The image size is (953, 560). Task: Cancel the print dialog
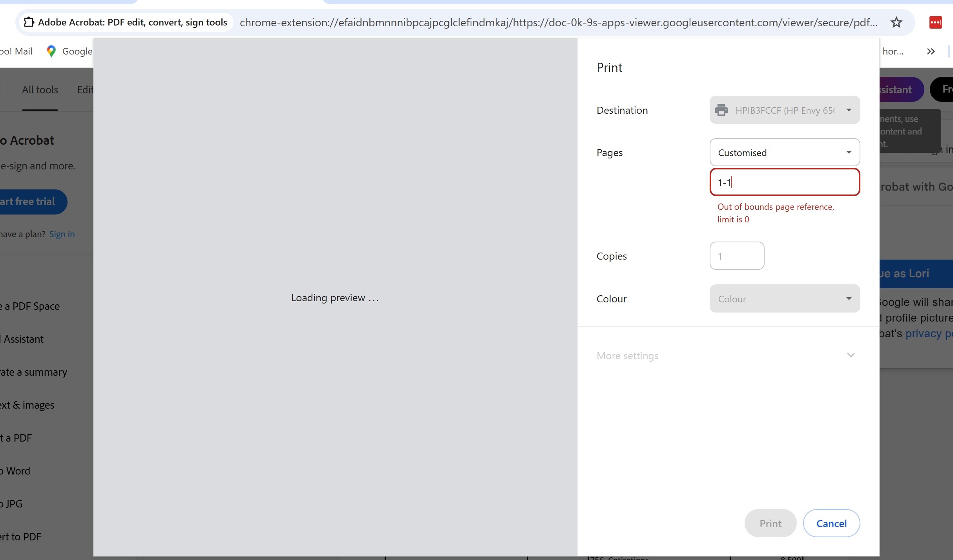[x=831, y=524]
